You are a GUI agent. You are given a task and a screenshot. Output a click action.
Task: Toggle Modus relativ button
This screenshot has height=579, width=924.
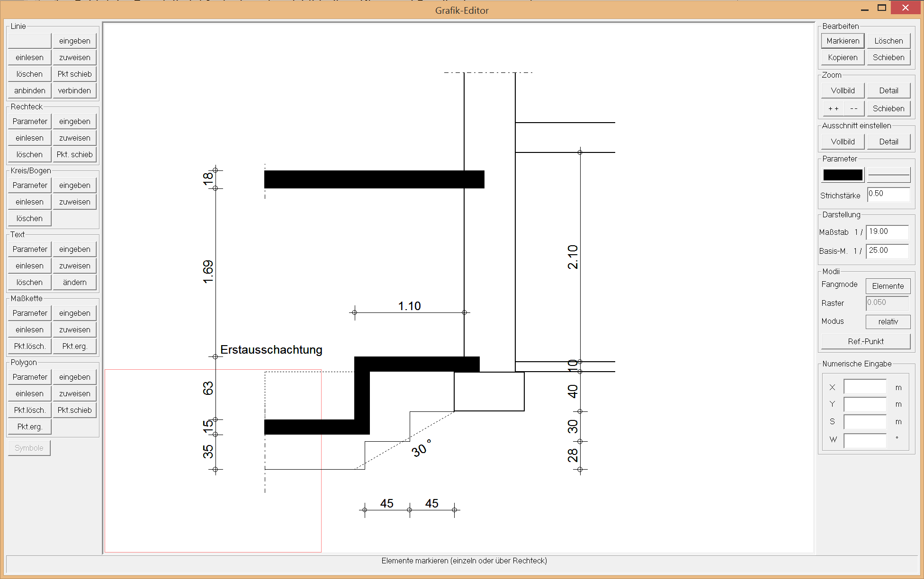[888, 321]
